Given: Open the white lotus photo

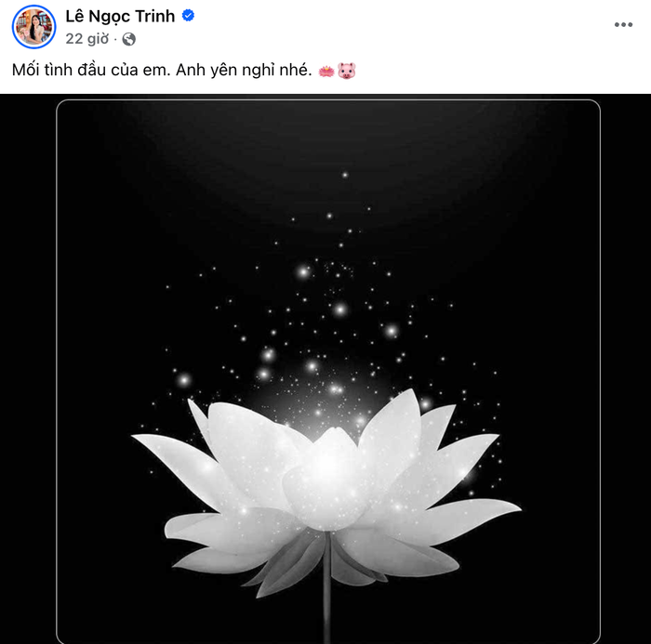Looking at the screenshot, I should tap(328, 372).
